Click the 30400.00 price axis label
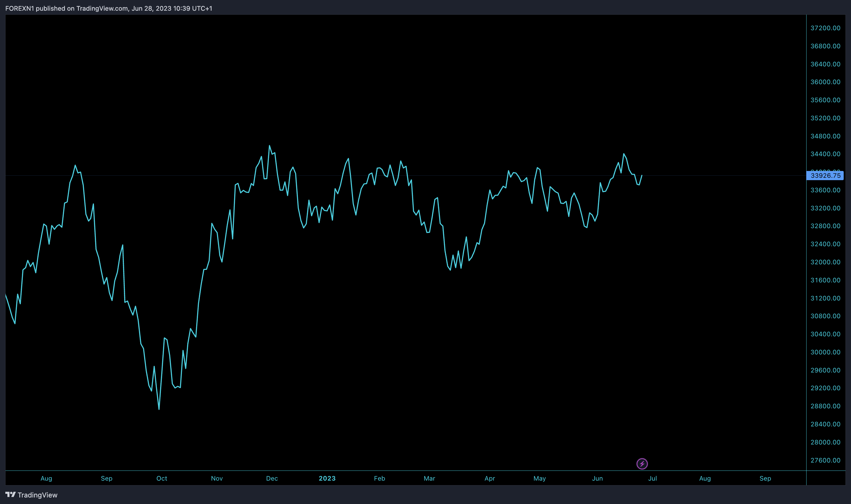The height and width of the screenshot is (504, 851). [825, 334]
